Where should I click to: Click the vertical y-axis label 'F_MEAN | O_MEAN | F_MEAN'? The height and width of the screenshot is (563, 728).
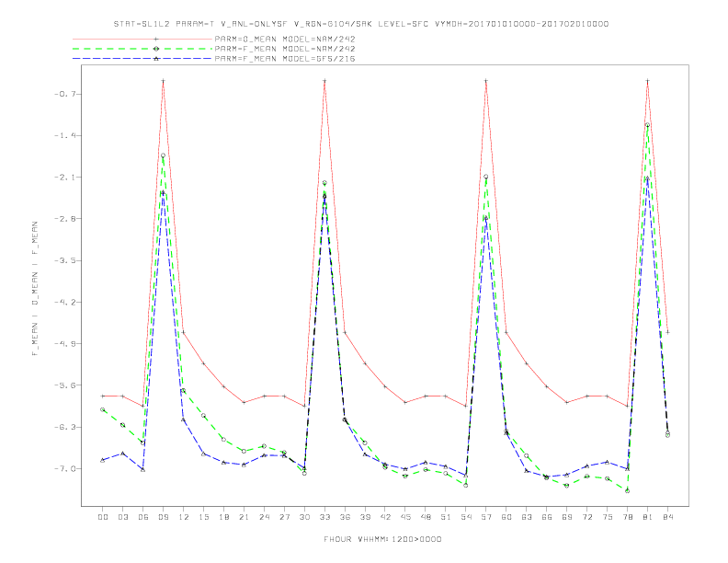click(x=35, y=289)
